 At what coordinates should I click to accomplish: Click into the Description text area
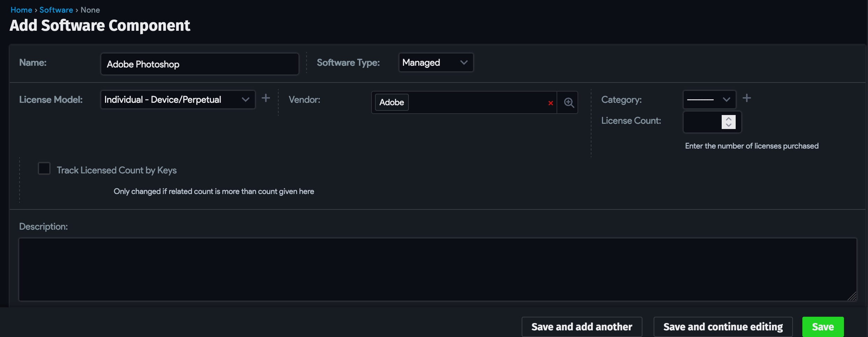tap(437, 270)
